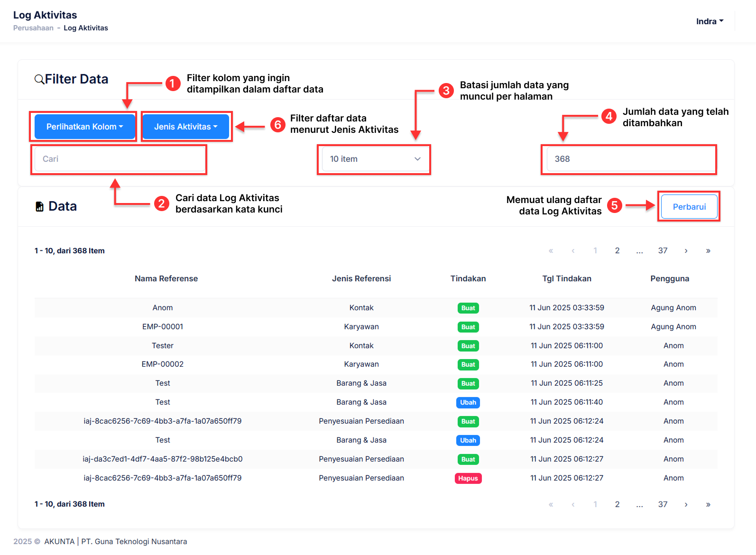Jump to last page in bottom pagination

click(708, 505)
